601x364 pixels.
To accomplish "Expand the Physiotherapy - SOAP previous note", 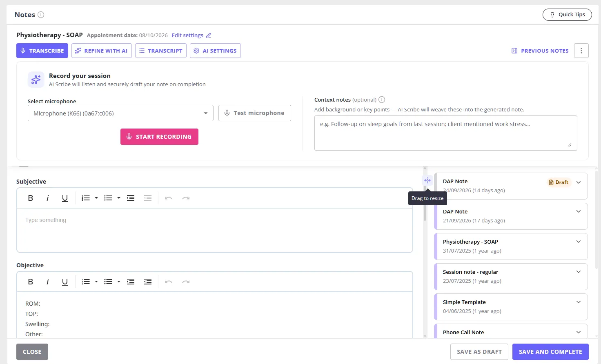I will point(579,242).
